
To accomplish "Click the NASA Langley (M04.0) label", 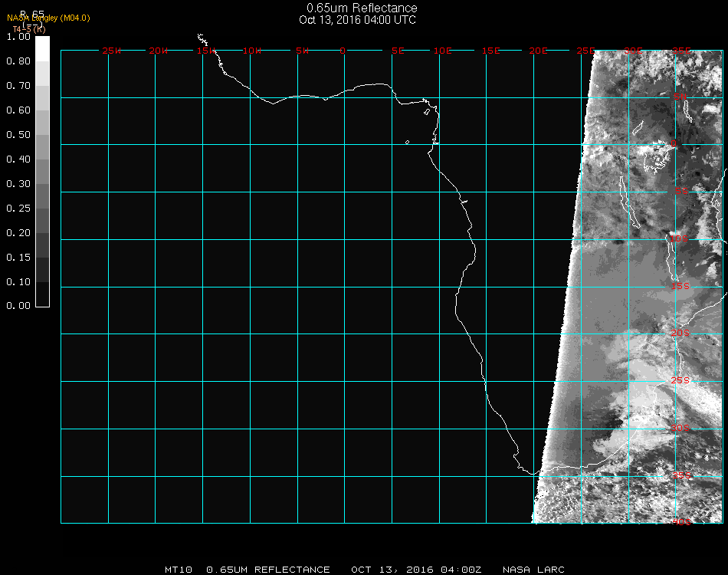I will [x=48, y=18].
